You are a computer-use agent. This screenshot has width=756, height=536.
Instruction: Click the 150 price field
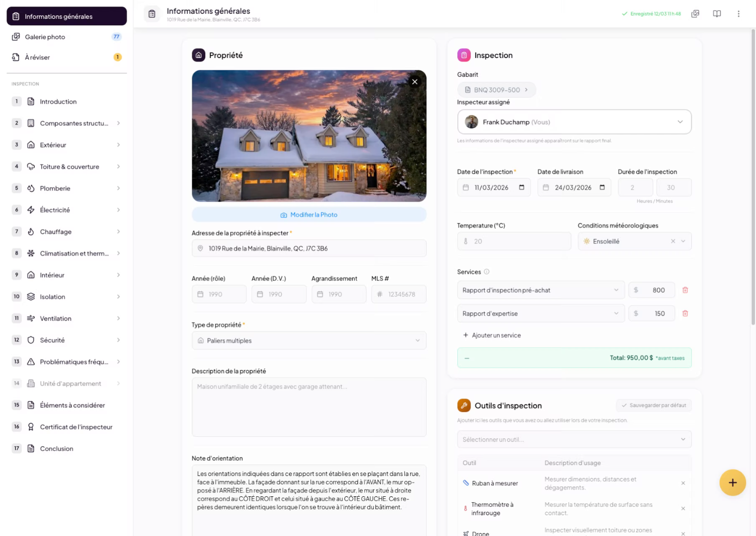pos(652,314)
